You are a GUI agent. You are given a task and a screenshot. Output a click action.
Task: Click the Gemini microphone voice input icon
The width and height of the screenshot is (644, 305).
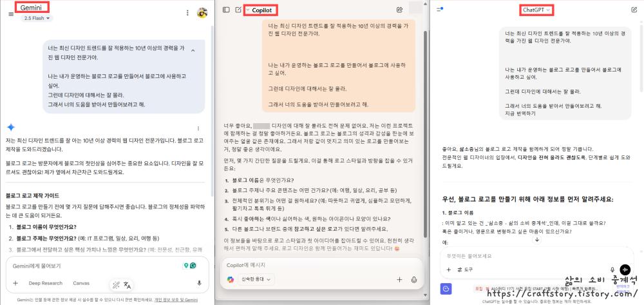pos(199,283)
